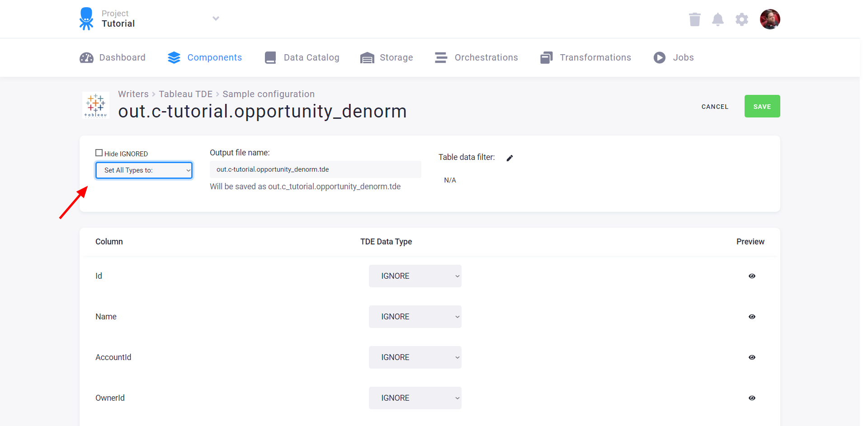Follow the Writers breadcrumb link
This screenshot has width=868, height=426.
[x=133, y=94]
